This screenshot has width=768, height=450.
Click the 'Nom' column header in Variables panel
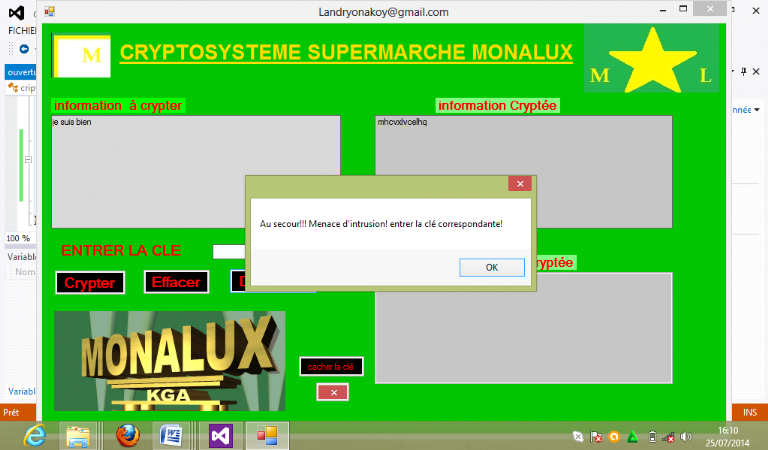[24, 272]
